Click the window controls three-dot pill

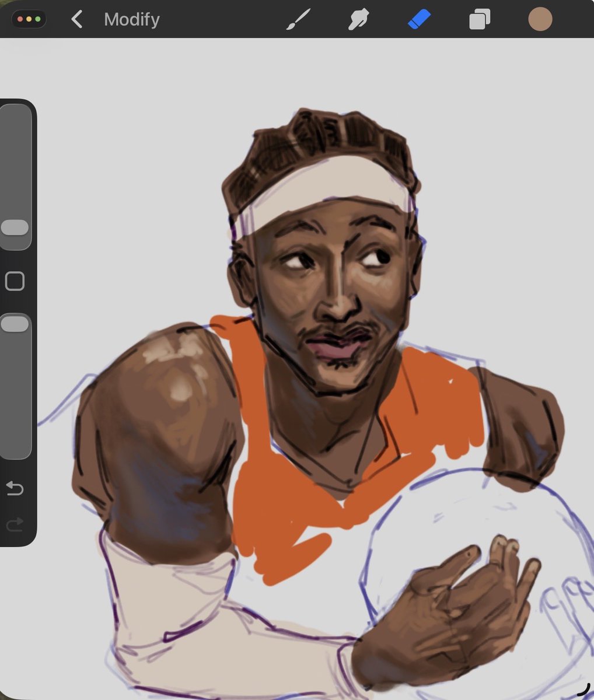pyautogui.click(x=29, y=19)
